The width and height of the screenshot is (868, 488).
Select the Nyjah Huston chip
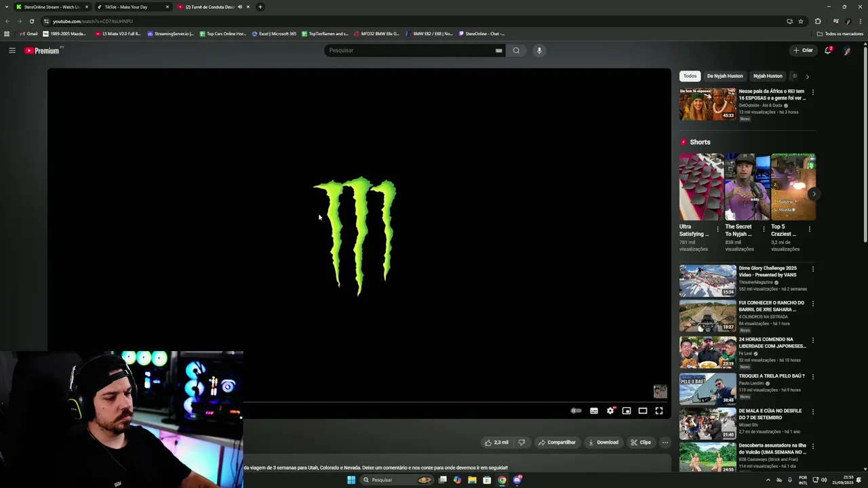click(768, 76)
